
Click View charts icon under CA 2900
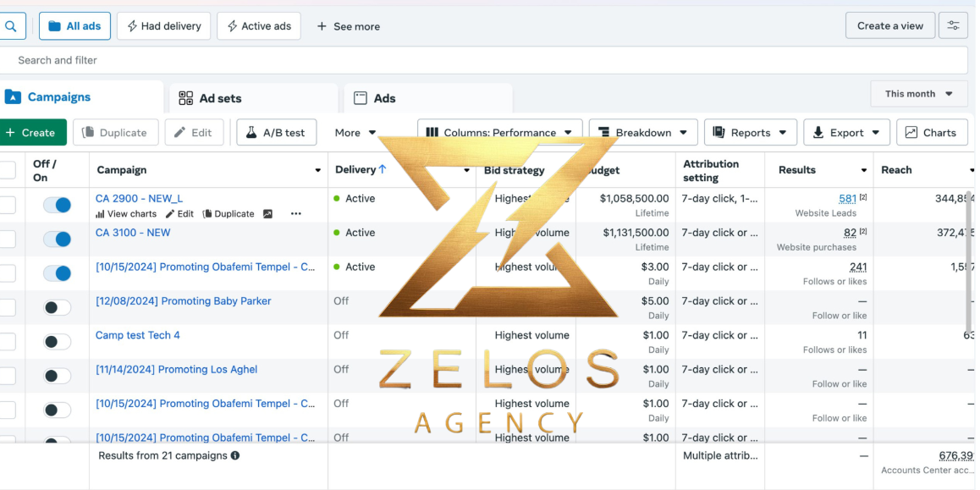100,214
